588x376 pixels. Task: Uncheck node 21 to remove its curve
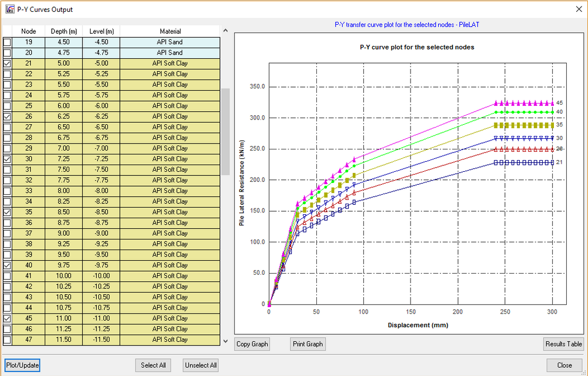[6, 63]
